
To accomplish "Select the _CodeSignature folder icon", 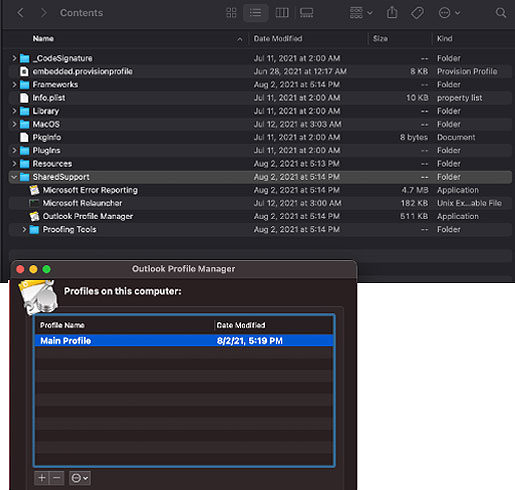I will tap(24, 58).
